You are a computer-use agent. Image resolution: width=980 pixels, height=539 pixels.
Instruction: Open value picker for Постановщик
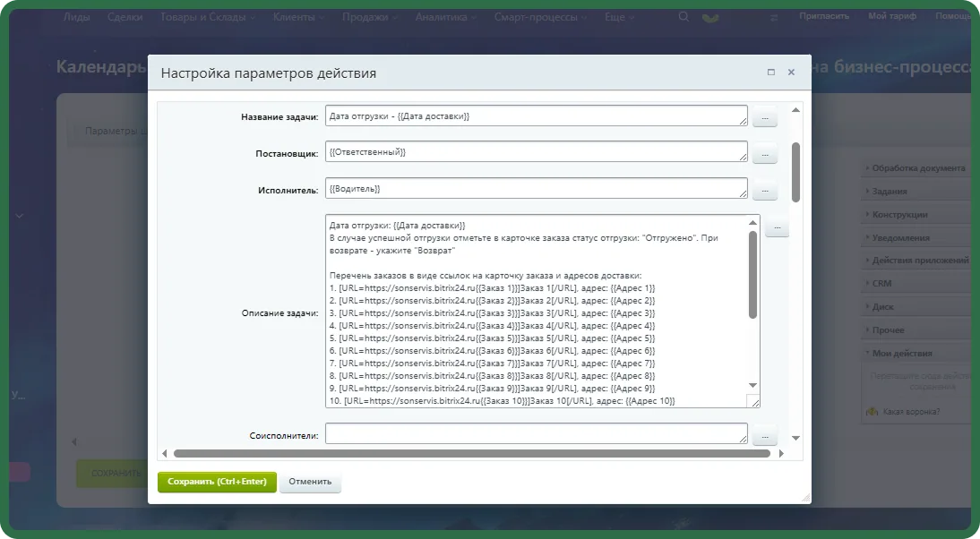click(x=765, y=154)
